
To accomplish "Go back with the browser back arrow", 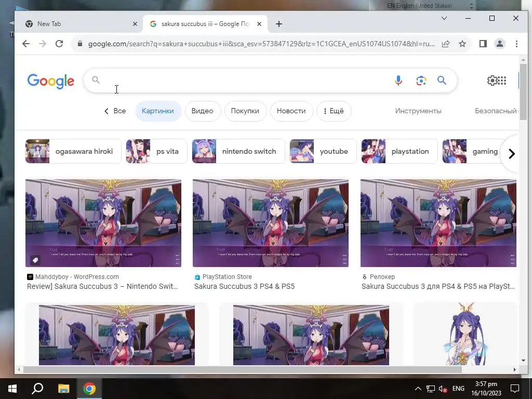I will click(x=26, y=44).
